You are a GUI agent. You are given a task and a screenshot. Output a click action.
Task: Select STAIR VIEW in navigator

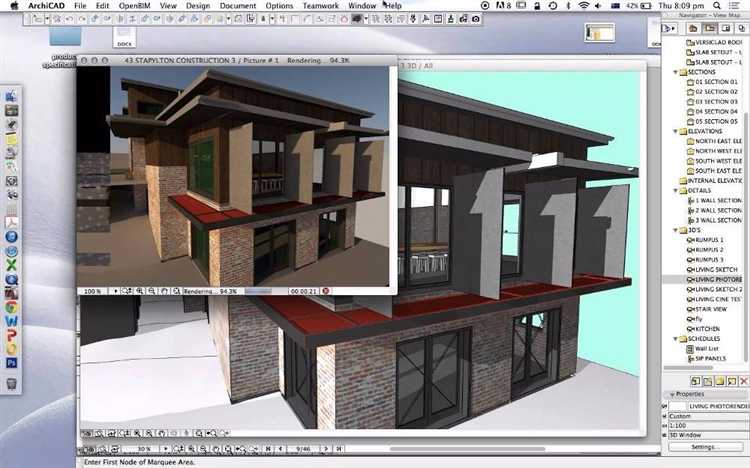706,309
